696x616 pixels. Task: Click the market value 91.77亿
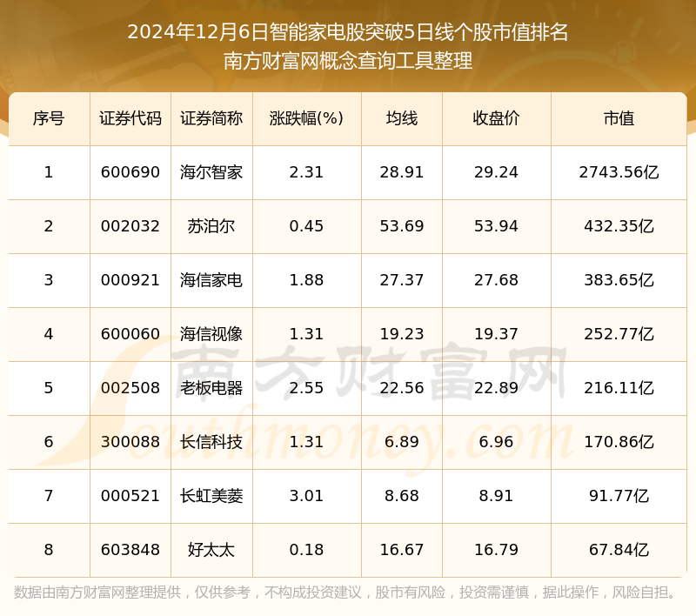(619, 496)
